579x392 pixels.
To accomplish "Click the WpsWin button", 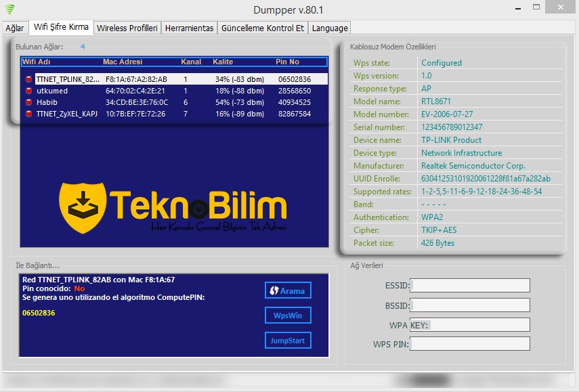I will 288,315.
